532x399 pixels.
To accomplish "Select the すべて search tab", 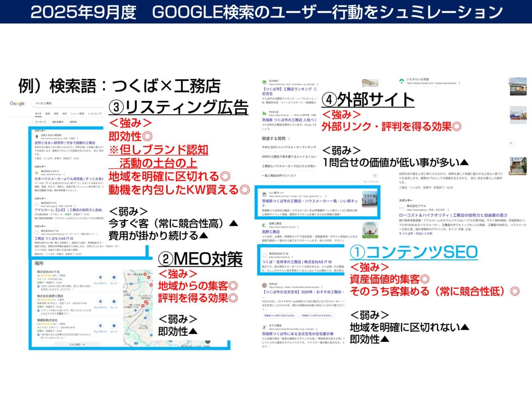I will [x=38, y=113].
